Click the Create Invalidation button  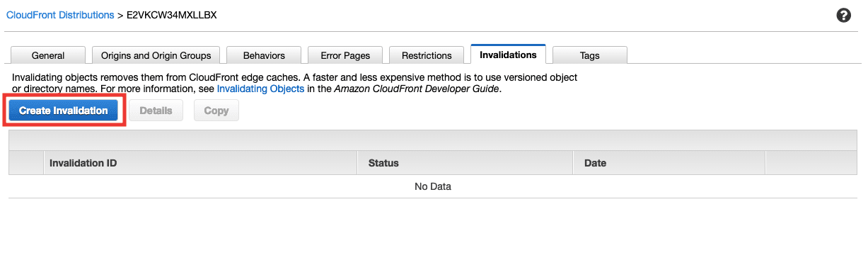click(x=64, y=111)
